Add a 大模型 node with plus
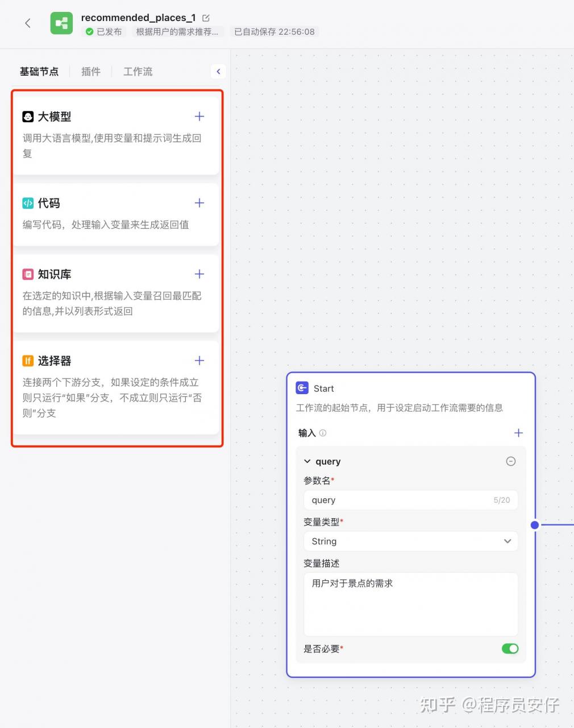Viewport: 574px width, 728px height. [x=199, y=117]
